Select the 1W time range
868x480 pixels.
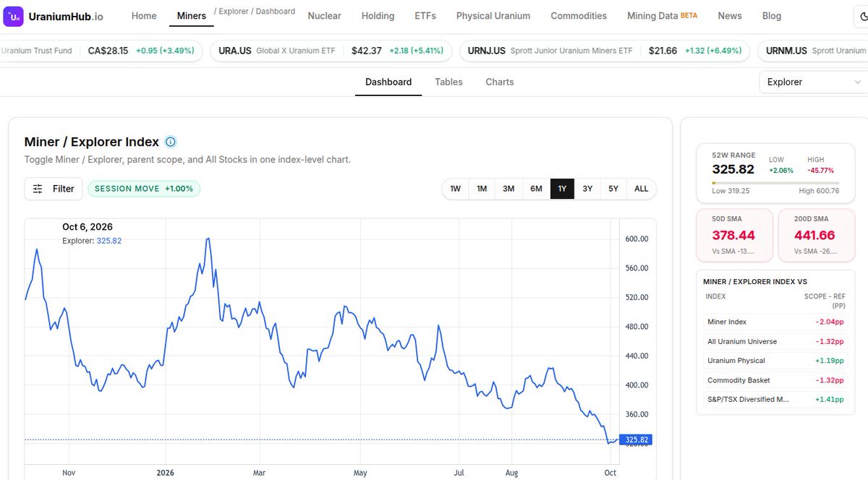[x=456, y=189]
